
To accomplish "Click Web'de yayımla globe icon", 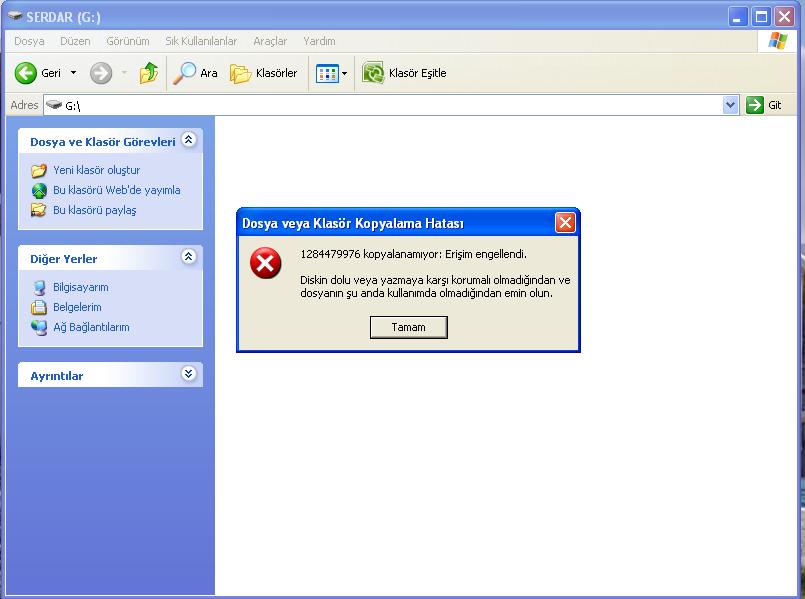I will (39, 190).
